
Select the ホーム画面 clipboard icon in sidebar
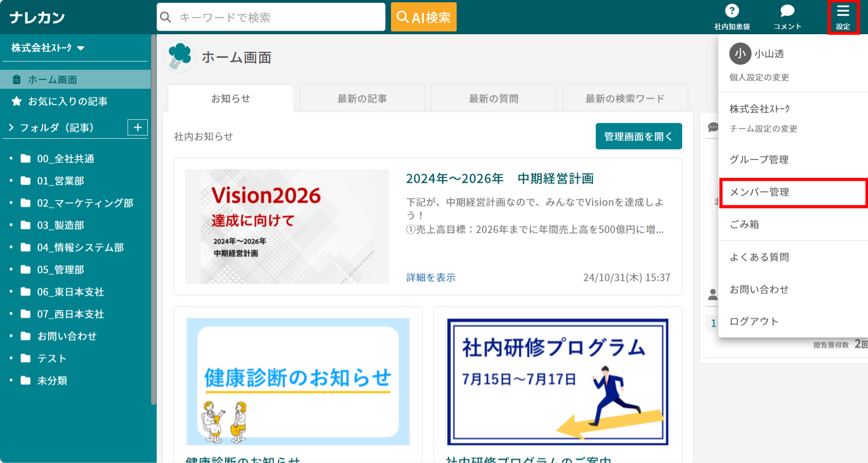(x=17, y=79)
